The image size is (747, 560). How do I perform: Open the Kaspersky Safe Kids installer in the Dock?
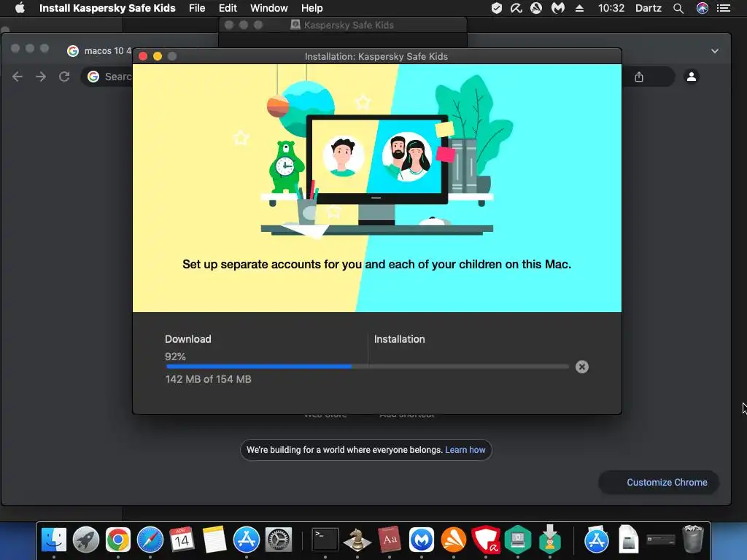pos(550,539)
